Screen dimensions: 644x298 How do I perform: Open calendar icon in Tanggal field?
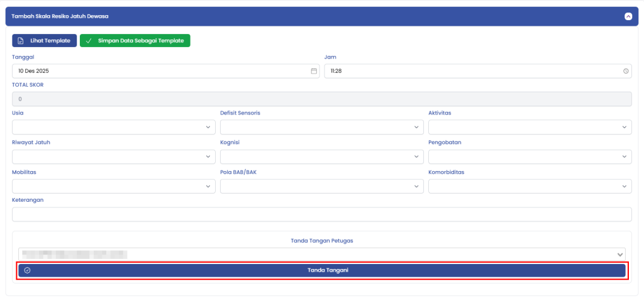click(x=314, y=71)
